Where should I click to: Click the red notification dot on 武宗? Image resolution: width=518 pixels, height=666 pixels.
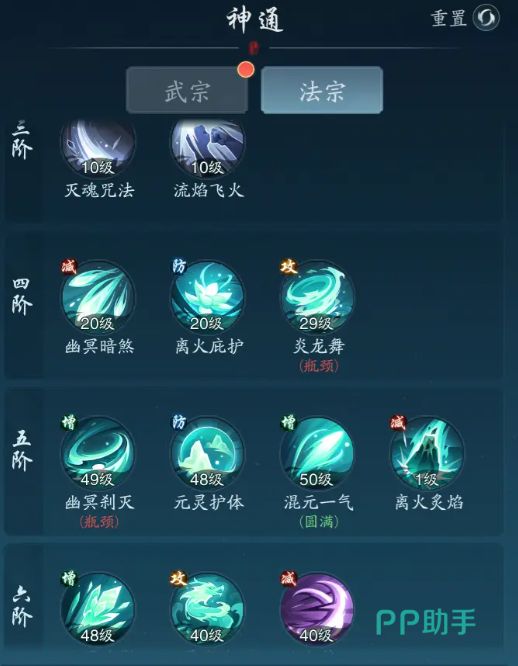(246, 69)
